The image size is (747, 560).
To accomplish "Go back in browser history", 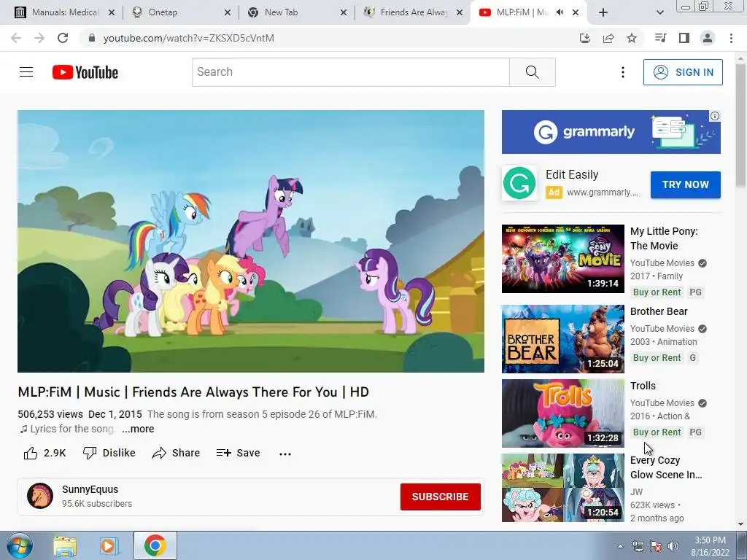I will [16, 38].
